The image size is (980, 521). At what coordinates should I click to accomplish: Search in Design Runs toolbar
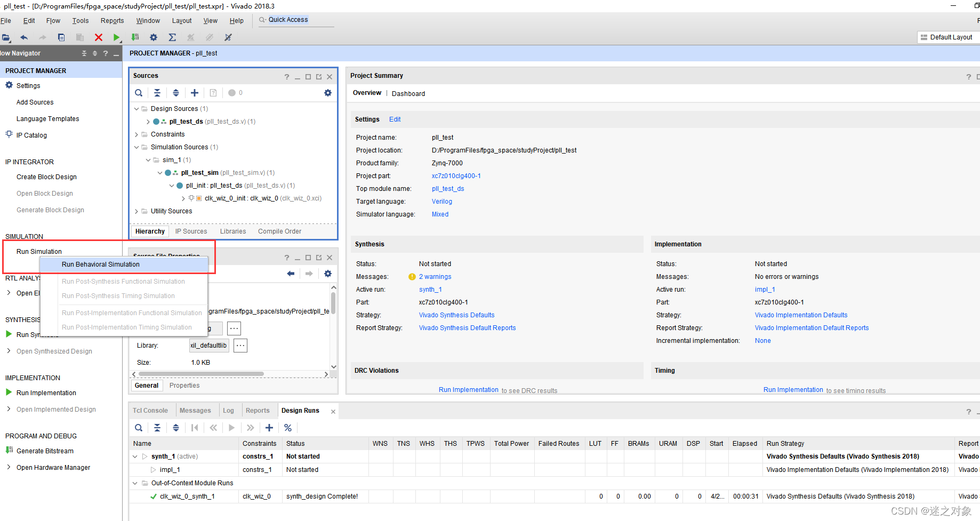pos(139,428)
